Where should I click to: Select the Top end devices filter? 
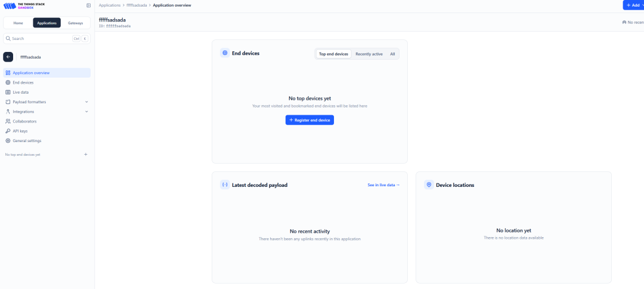click(333, 54)
